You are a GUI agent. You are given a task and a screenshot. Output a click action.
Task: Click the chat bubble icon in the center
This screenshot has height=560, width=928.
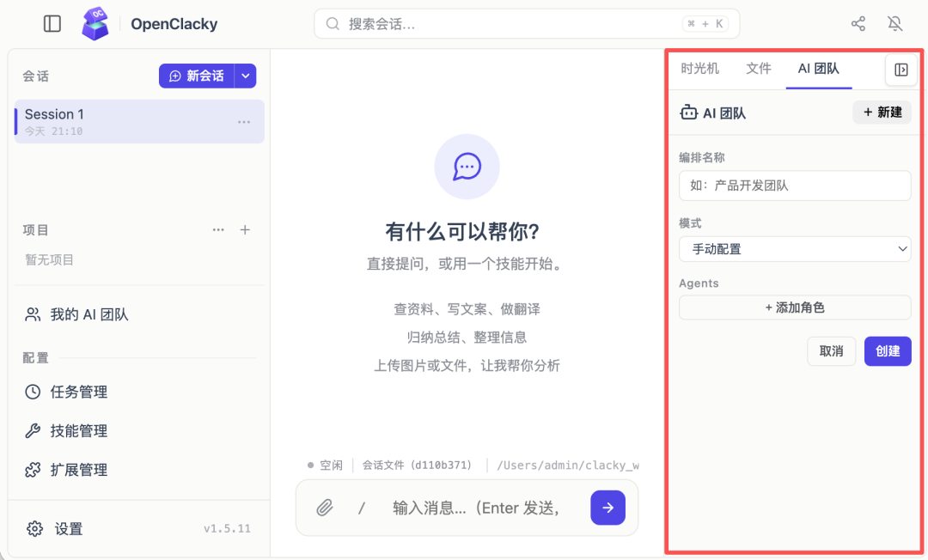pyautogui.click(x=467, y=167)
